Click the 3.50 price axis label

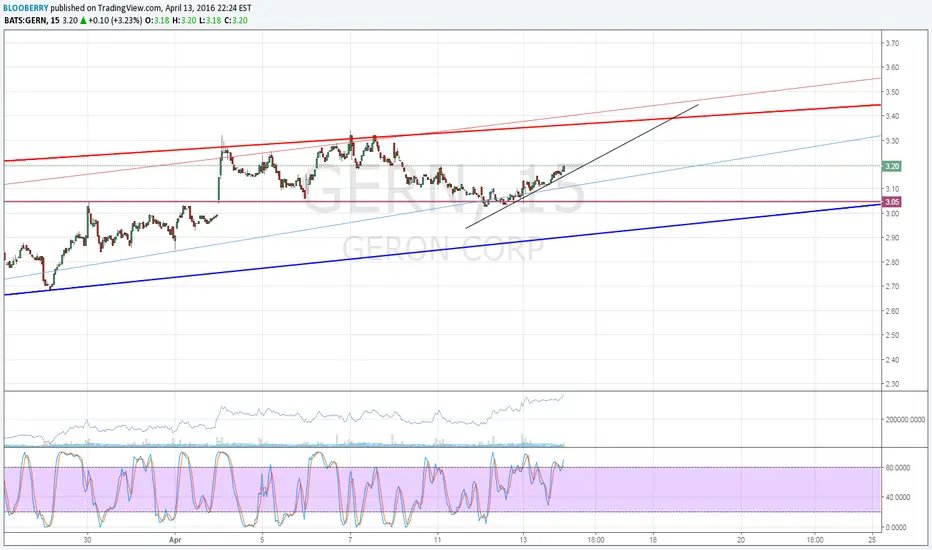pos(892,92)
